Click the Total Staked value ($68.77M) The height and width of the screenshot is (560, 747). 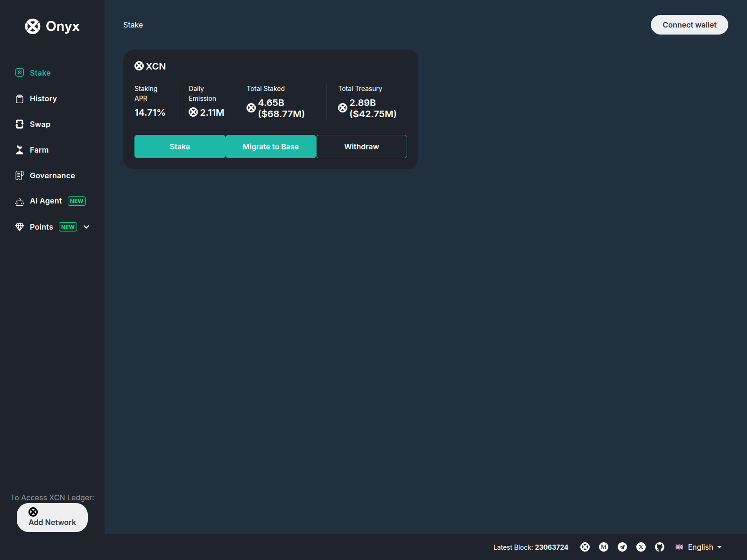point(282,114)
